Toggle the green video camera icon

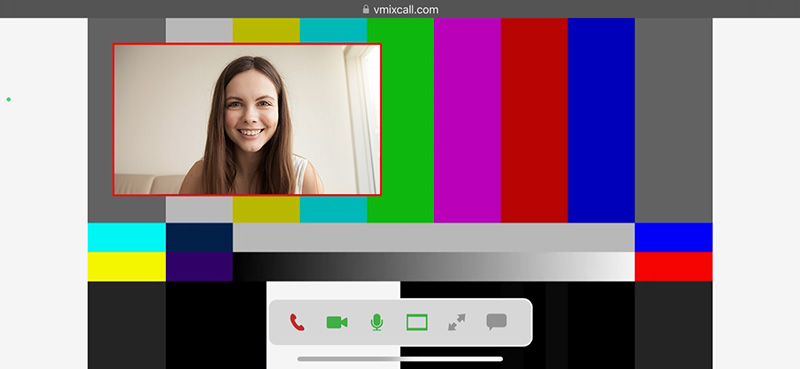[337, 322]
